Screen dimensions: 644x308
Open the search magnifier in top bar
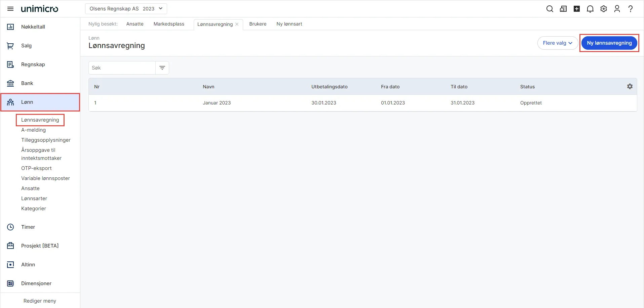click(550, 9)
